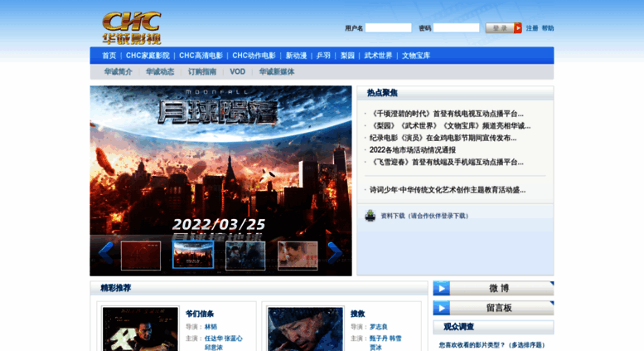This screenshot has width=644, height=351.
Task: Click the play icon on the 微博 button
Action: (x=442, y=289)
